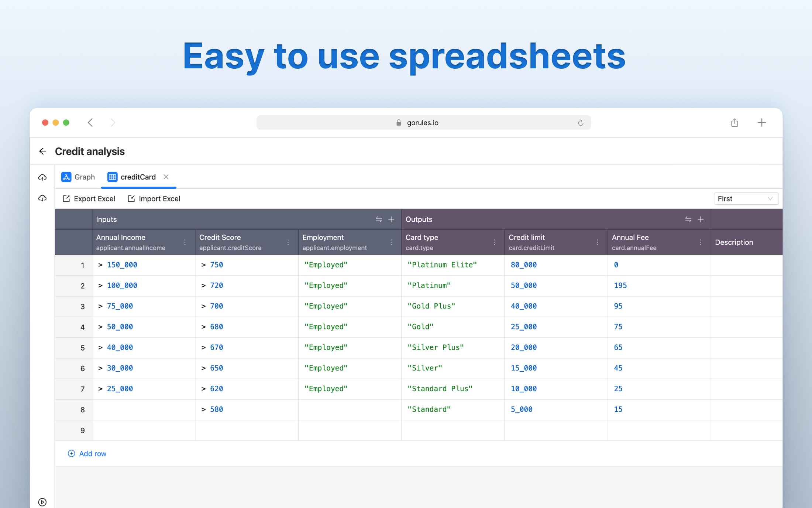The image size is (812, 508).
Task: Click the Export Excel button
Action: tap(89, 199)
